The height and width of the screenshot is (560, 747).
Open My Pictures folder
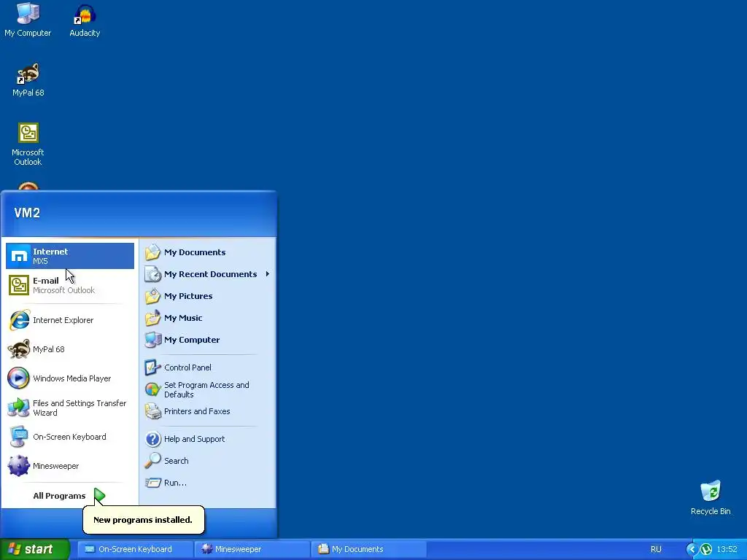[208, 296]
